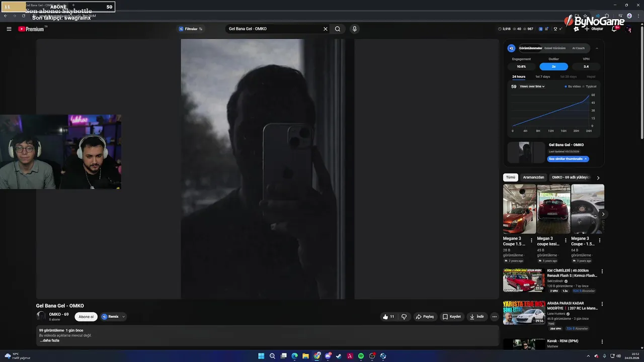Start voice search with microphone icon

pos(355,29)
